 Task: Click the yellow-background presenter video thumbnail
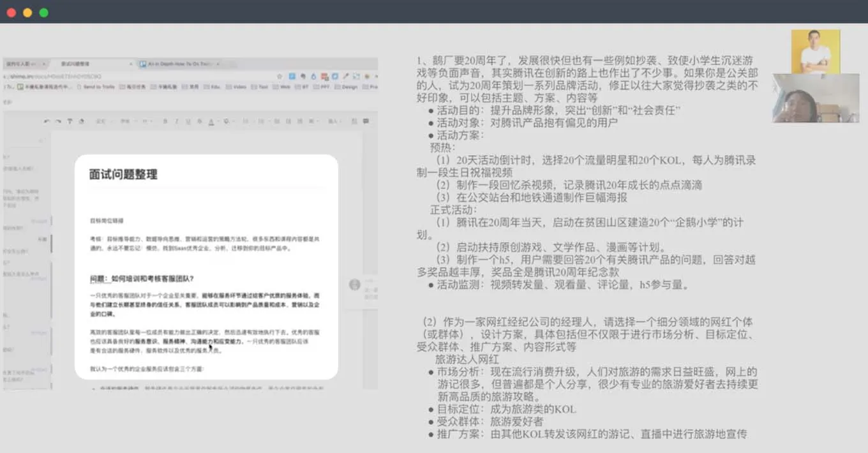tap(815, 52)
